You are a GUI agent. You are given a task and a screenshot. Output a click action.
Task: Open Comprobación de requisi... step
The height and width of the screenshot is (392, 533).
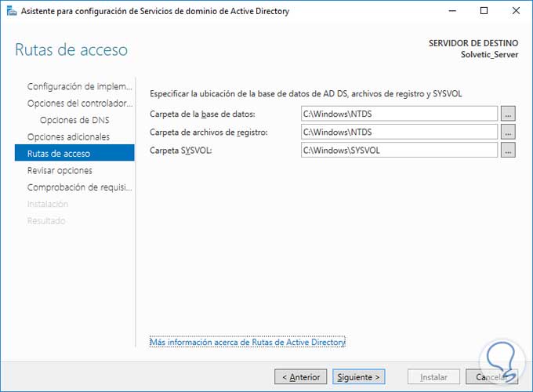(x=79, y=187)
